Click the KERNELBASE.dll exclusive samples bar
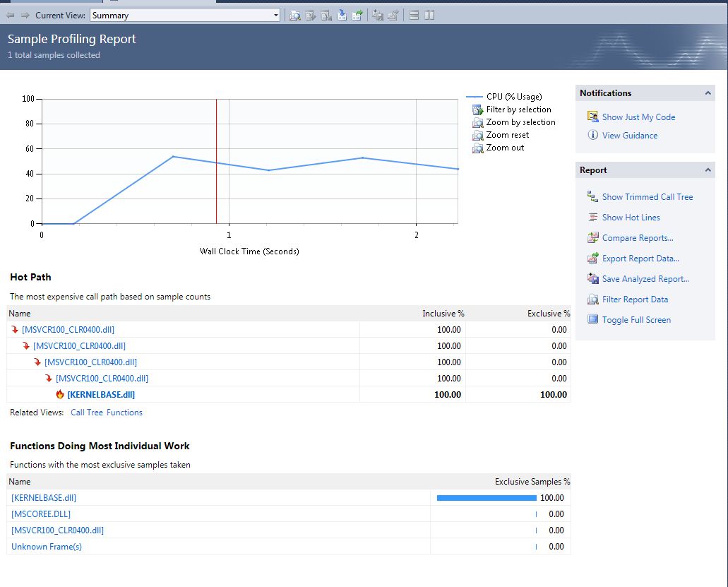728x587 pixels. coord(486,497)
